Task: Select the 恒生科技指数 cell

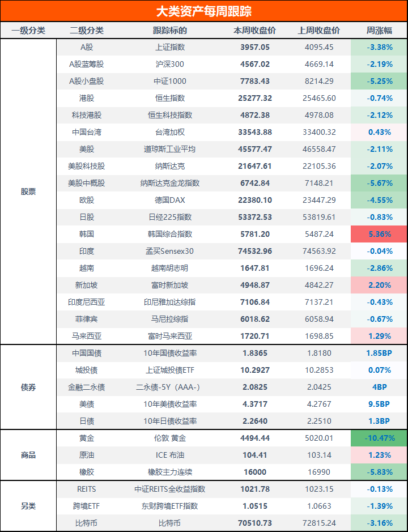Action: point(169,115)
